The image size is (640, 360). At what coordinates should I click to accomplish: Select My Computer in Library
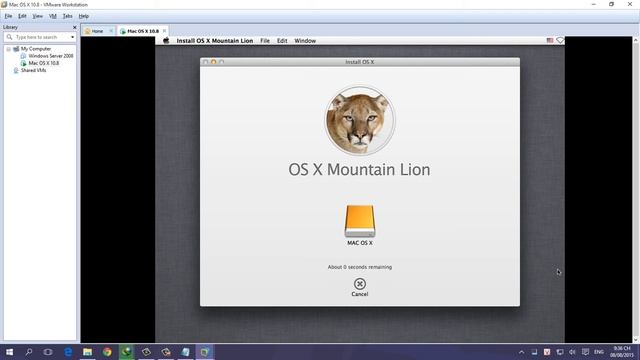click(x=36, y=49)
